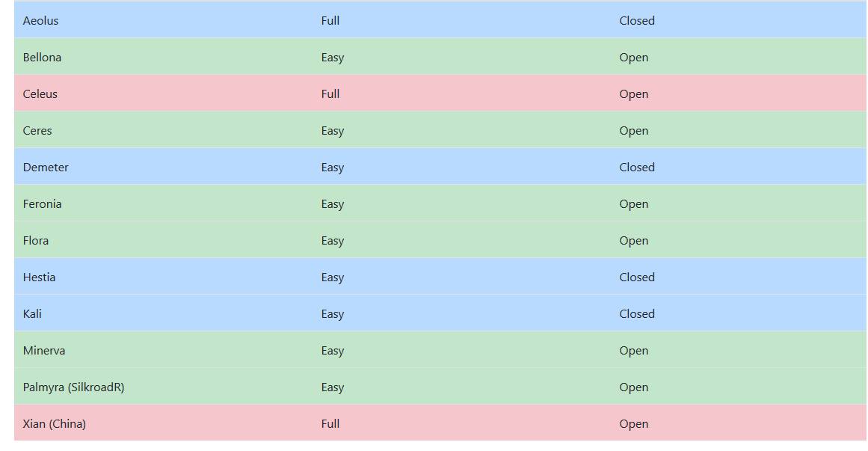
Task: Click the Full capacity cell for Celeus
Action: coord(330,94)
